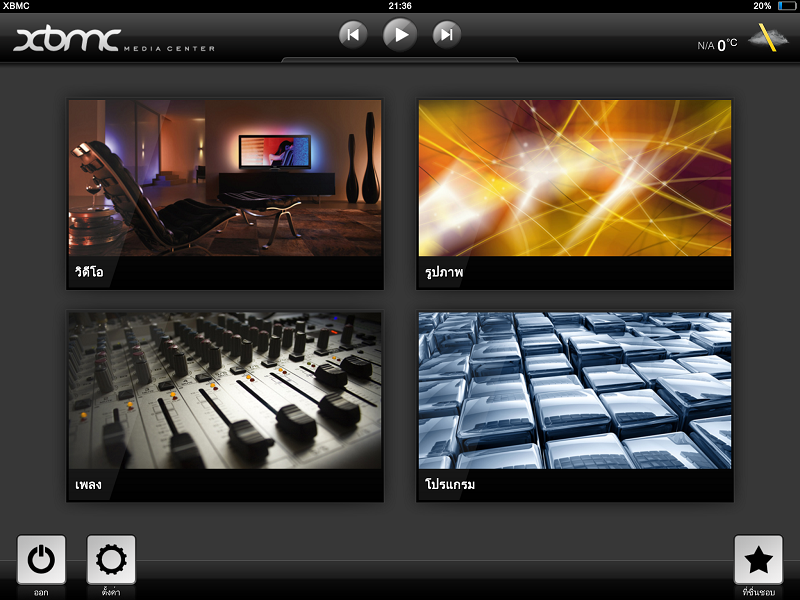Tap the 20% battery percentage text

tap(762, 6)
